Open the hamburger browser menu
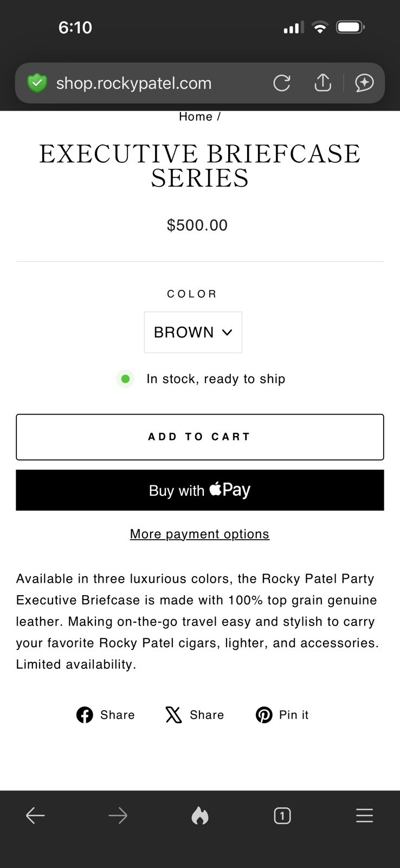Viewport: 400px width, 868px height. tap(364, 815)
